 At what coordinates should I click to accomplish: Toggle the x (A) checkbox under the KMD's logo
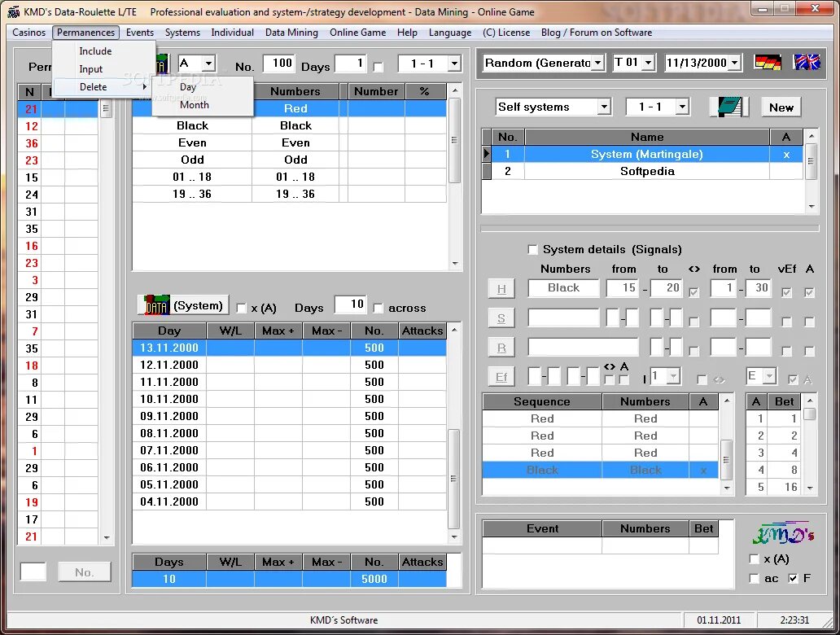pos(755,559)
